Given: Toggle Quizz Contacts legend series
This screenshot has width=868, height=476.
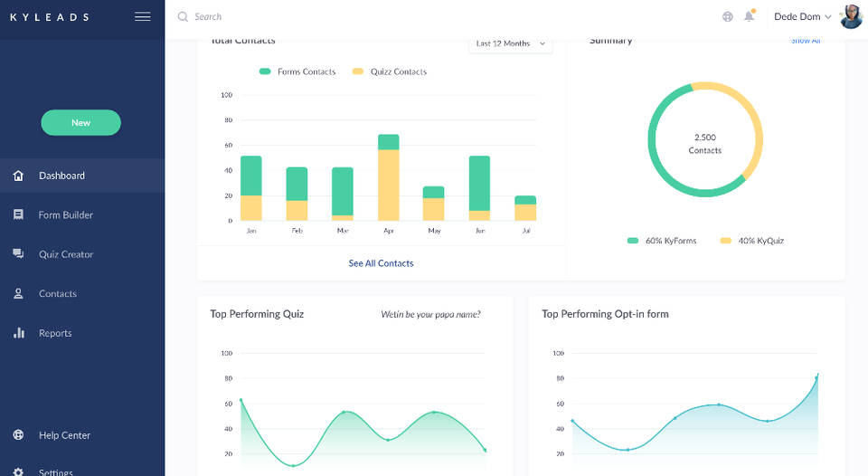Looking at the screenshot, I should [x=389, y=71].
